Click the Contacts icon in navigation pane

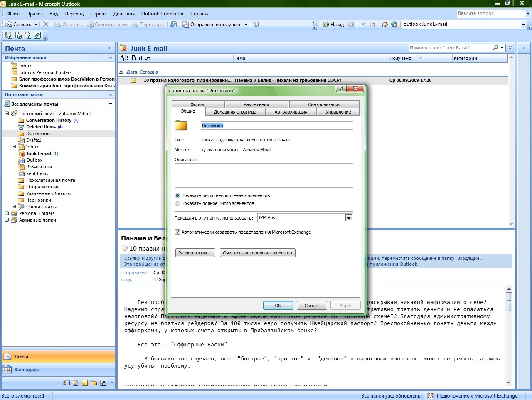66,383
